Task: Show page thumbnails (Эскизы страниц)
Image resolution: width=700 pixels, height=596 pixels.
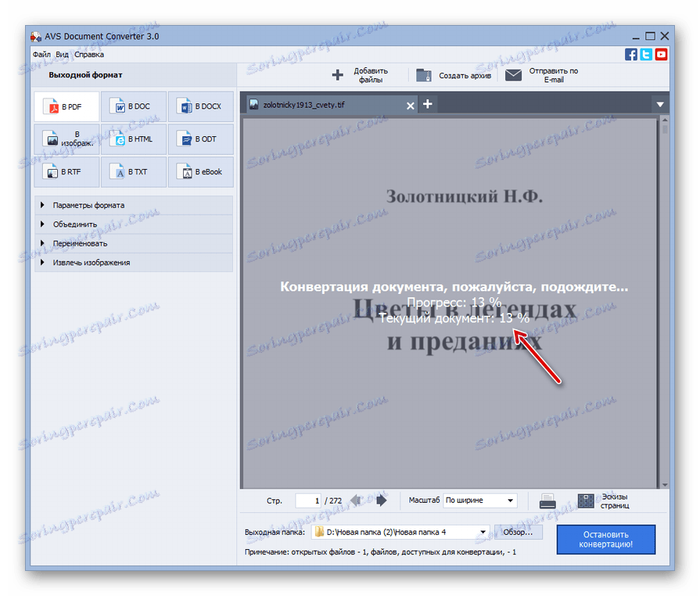Action: pyautogui.click(x=603, y=501)
